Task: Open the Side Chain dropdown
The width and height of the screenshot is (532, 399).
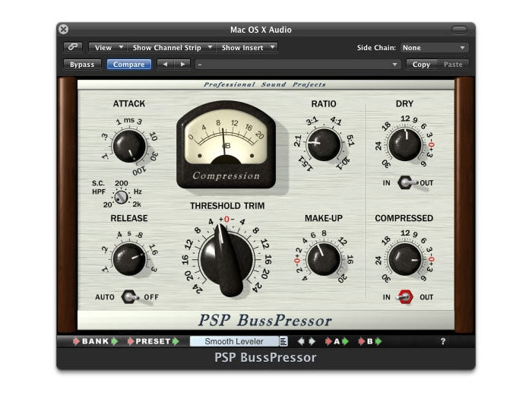Action: coord(435,47)
